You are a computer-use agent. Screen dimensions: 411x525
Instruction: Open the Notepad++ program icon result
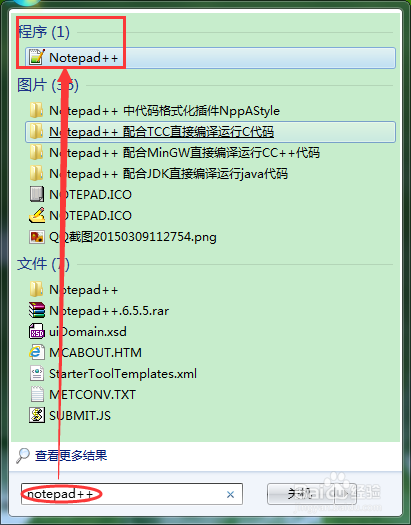point(36,57)
